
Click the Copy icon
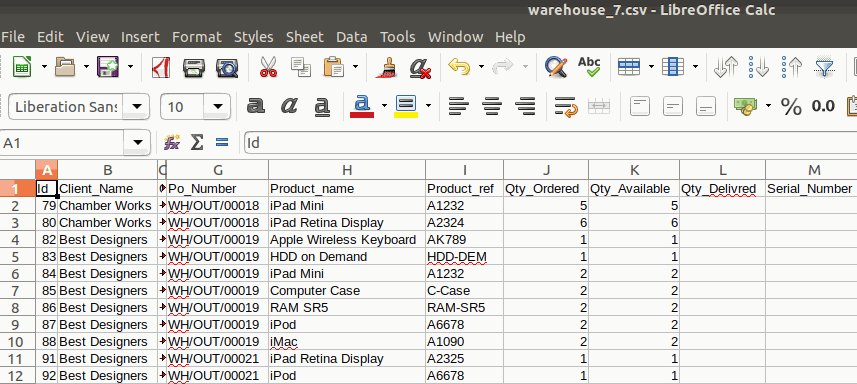click(301, 68)
